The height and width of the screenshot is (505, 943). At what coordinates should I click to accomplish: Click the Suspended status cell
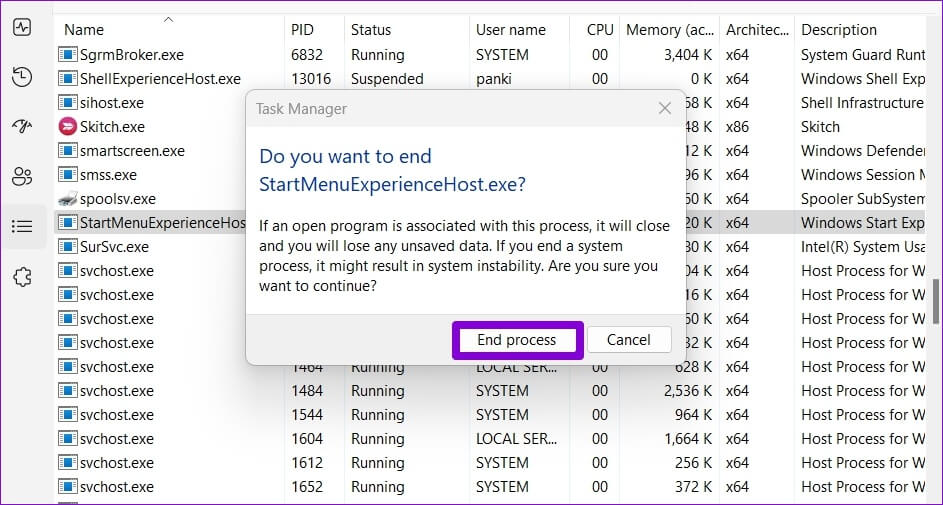[387, 79]
